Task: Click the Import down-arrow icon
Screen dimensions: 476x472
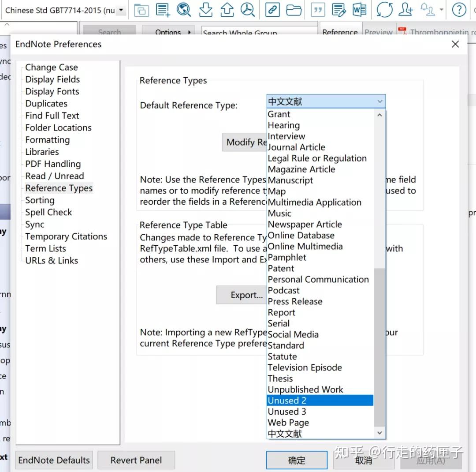Action: [x=205, y=10]
